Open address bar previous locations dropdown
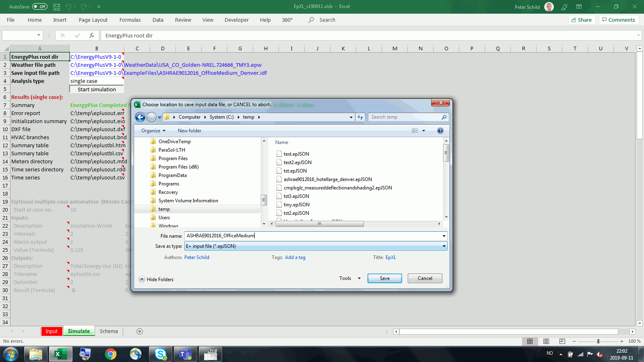This screenshot has height=362, width=644. click(x=351, y=117)
